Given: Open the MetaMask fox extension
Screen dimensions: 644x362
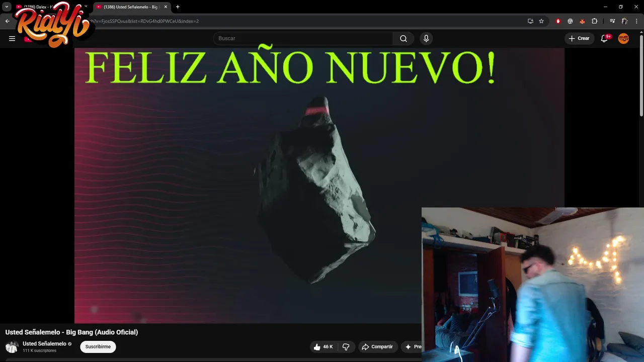Looking at the screenshot, I should click(x=582, y=21).
